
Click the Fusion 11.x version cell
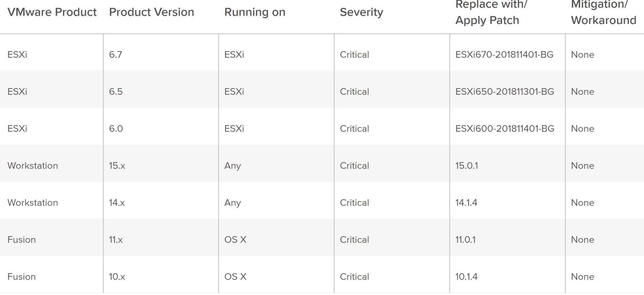116,240
